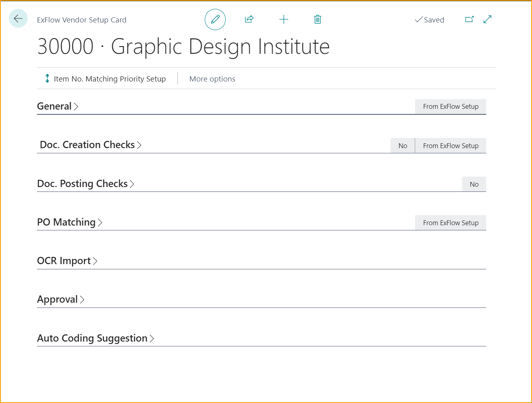Screen dimensions: 532x403
Task: Click Doc. Posting Checks No value
Action: click(474, 184)
